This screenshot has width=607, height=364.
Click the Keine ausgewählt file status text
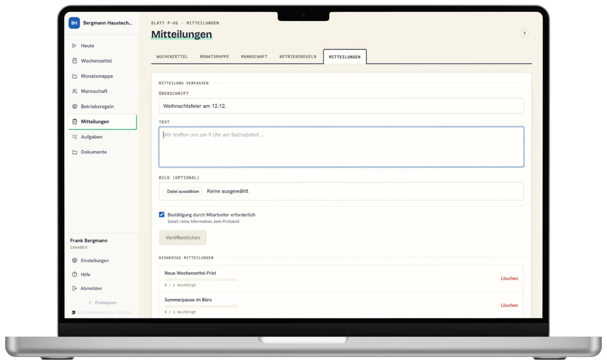[227, 191]
